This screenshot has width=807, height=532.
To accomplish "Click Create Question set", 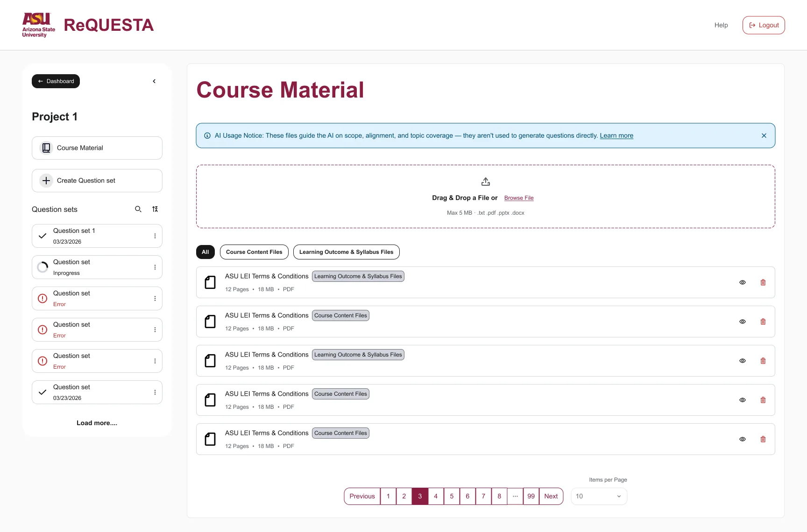I will (97, 181).
